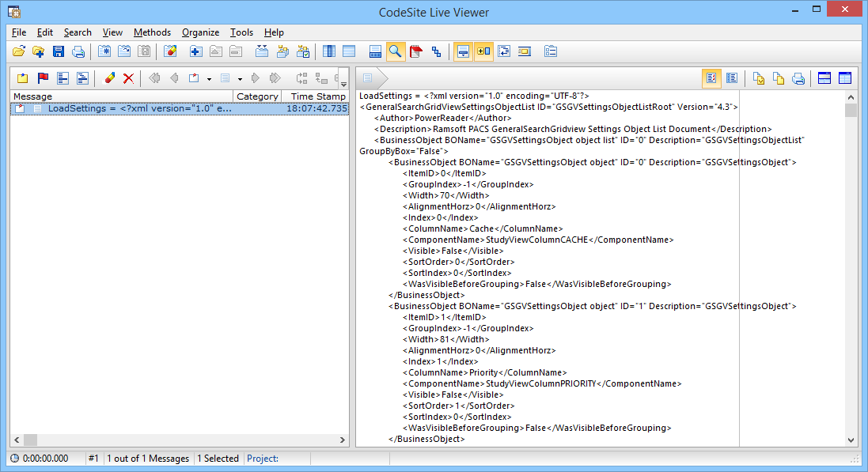This screenshot has width=868, height=472.
Task: Sort by the Message column header
Action: click(122, 96)
